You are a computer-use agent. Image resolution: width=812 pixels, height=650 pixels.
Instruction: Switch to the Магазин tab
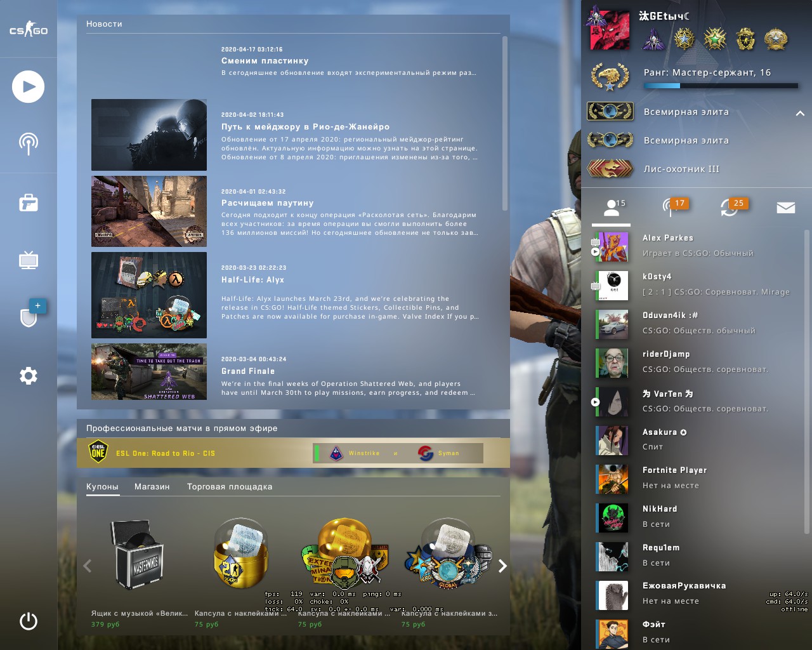(152, 487)
